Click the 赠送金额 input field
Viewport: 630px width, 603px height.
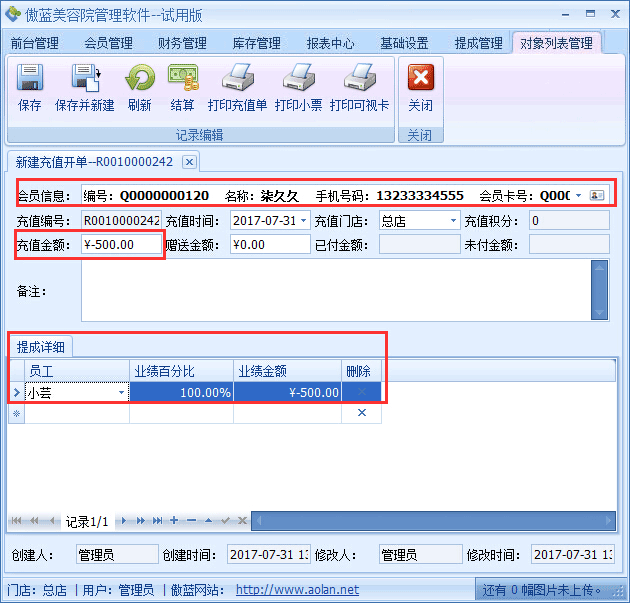tap(270, 244)
